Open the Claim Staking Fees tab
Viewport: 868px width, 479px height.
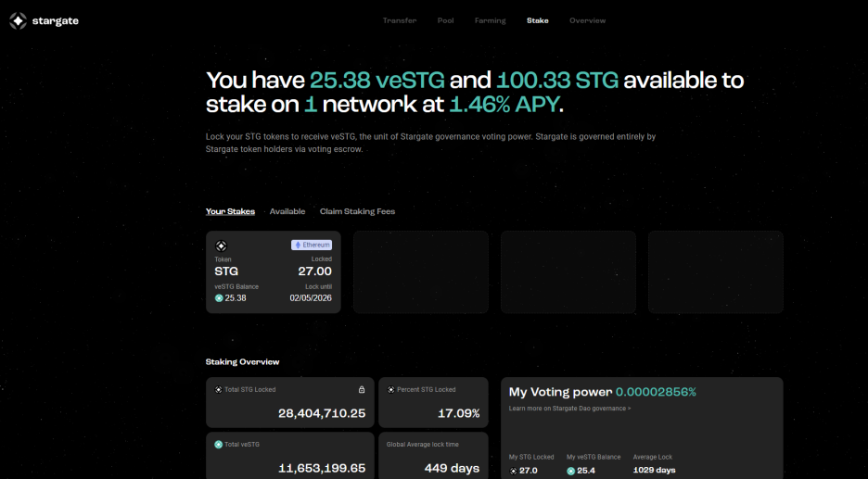click(357, 211)
